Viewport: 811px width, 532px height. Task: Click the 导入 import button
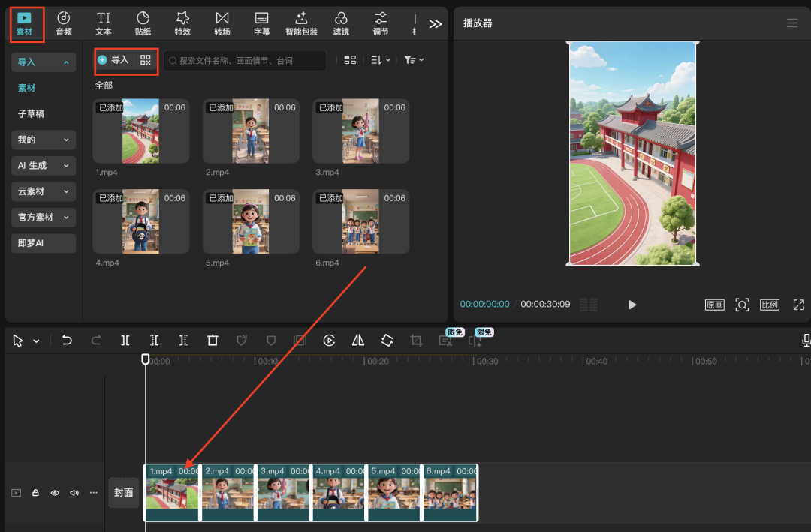click(x=114, y=60)
